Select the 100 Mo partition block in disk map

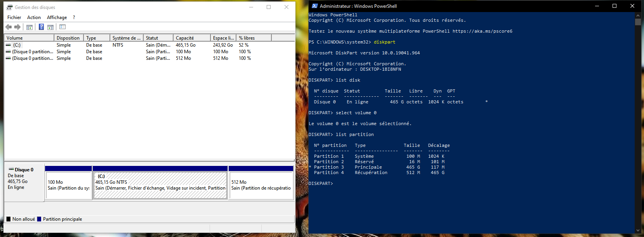(68, 183)
